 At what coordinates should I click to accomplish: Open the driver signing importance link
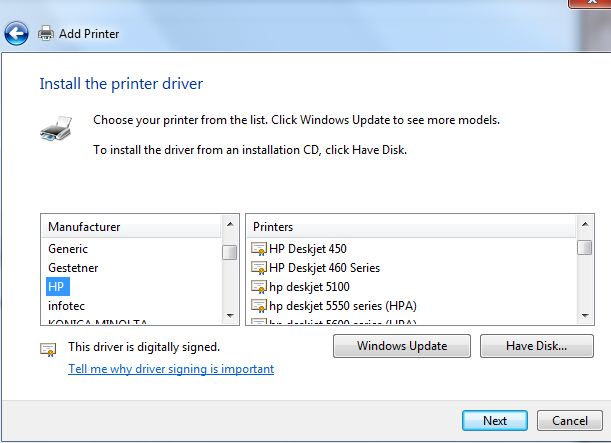coord(171,369)
